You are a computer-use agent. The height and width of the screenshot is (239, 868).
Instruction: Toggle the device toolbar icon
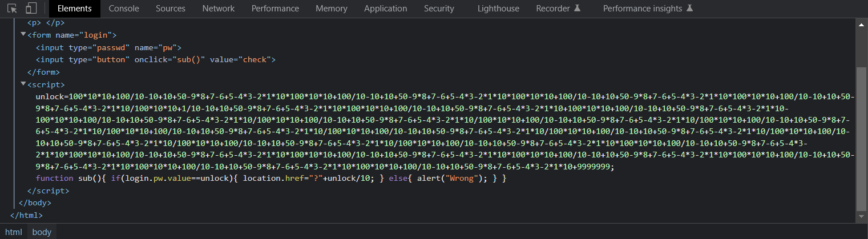point(31,9)
